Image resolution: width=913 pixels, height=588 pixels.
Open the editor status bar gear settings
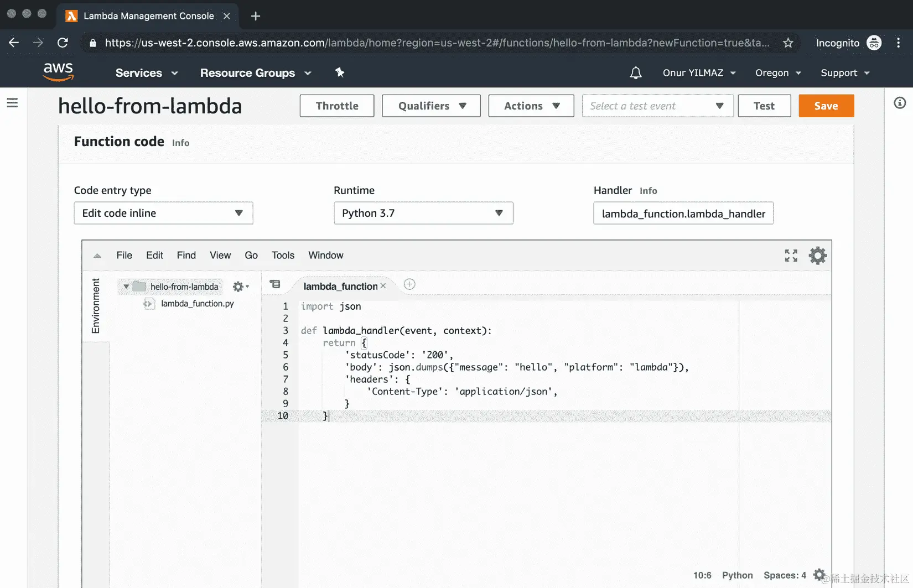pos(819,575)
